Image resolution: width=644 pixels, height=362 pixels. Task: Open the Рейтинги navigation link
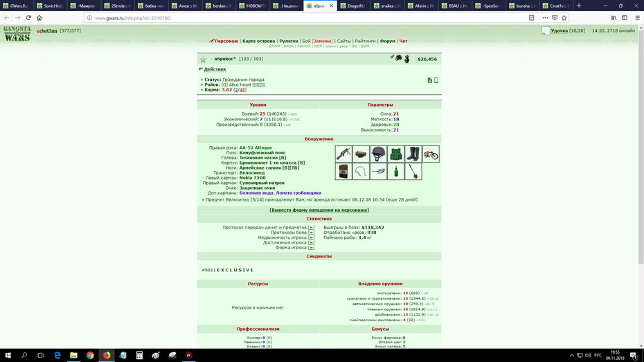tap(365, 41)
